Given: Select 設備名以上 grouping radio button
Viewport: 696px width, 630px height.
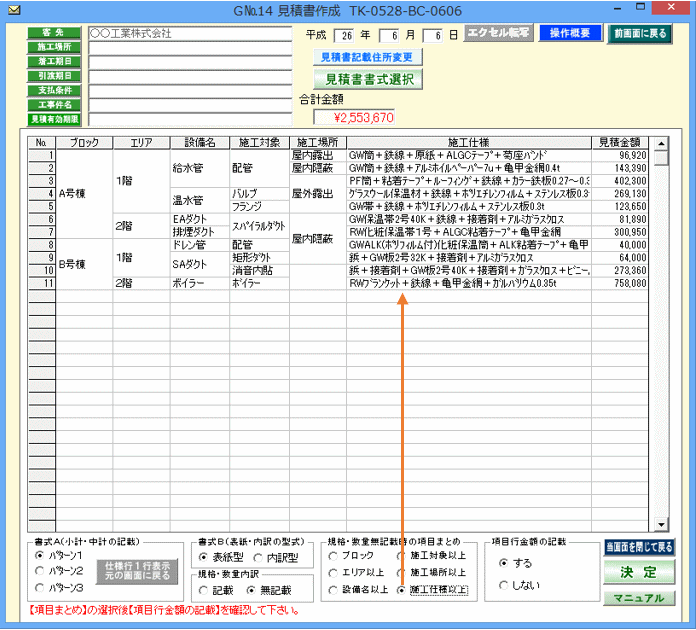Looking at the screenshot, I should point(333,590).
